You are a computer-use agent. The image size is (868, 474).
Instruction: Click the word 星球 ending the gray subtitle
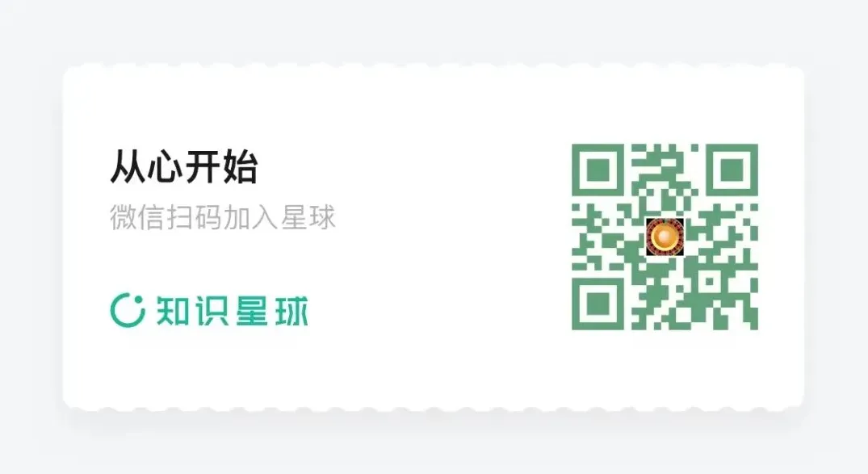308,216
